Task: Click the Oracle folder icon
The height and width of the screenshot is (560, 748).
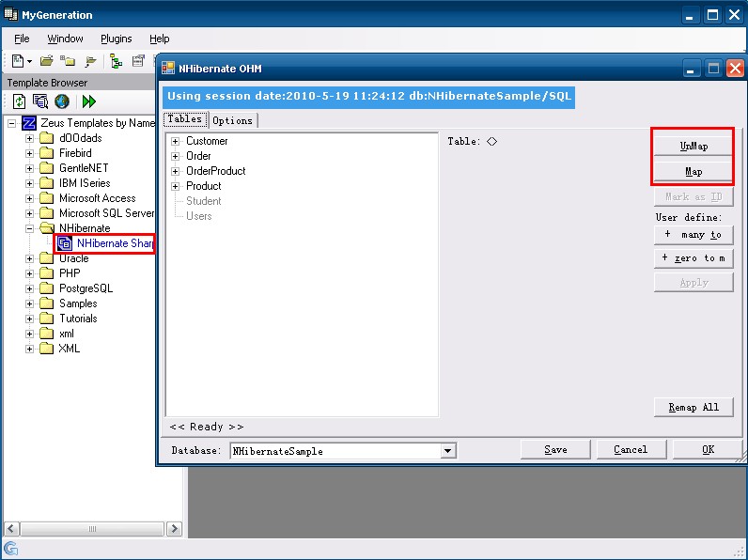Action: pos(46,258)
